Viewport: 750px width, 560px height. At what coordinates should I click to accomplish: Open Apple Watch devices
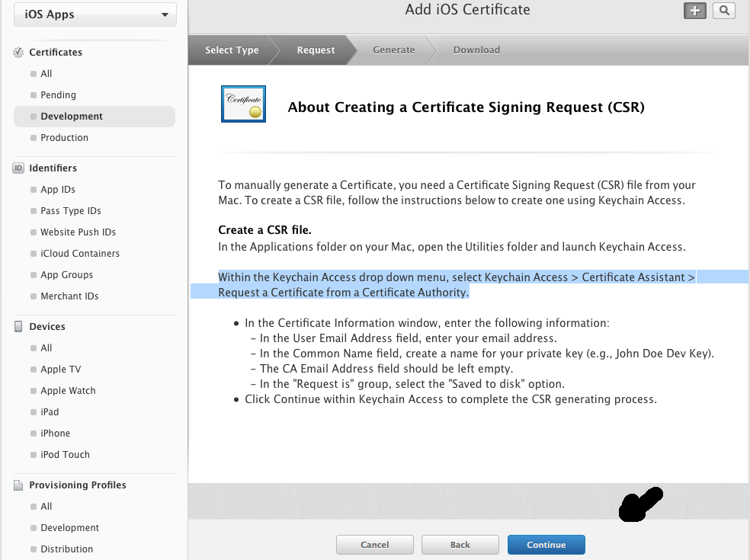click(x=68, y=391)
